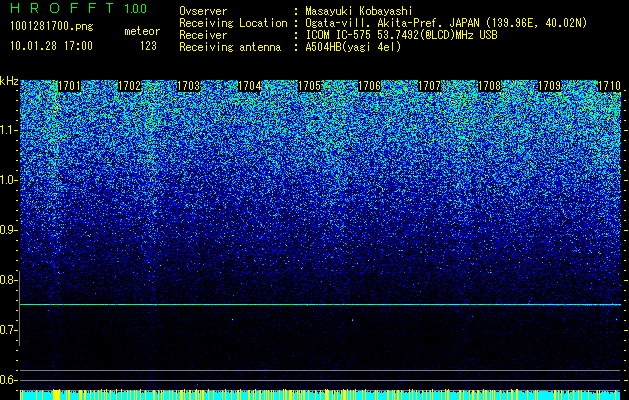Click the 1705 time marker

(x=310, y=86)
